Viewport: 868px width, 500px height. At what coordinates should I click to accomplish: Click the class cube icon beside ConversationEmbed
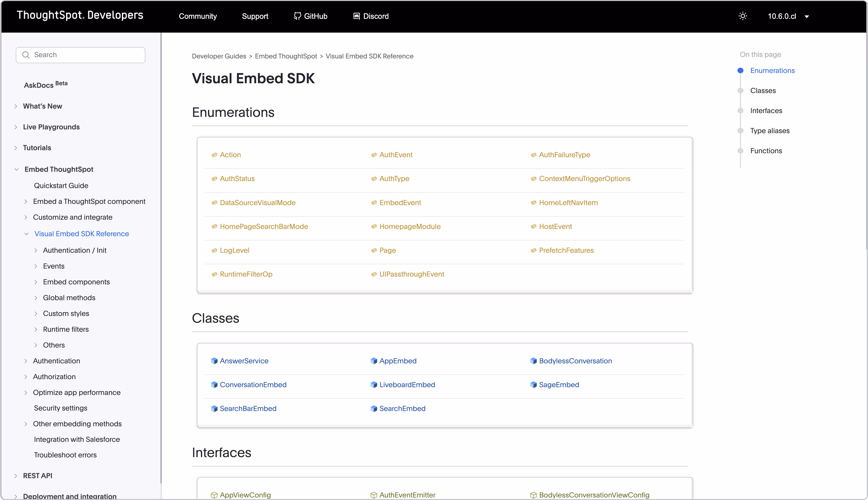(214, 385)
